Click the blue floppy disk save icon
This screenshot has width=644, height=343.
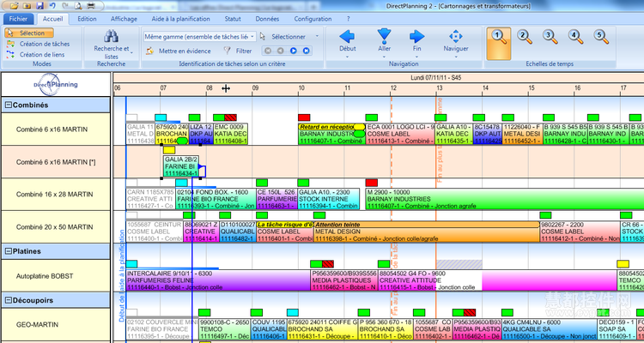click(39, 6)
